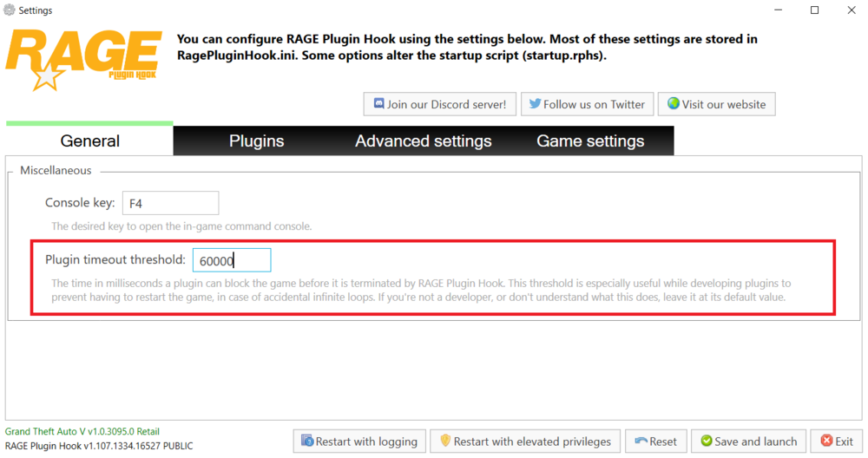
Task: Click the Plugin timeout threshold field
Action: point(232,260)
